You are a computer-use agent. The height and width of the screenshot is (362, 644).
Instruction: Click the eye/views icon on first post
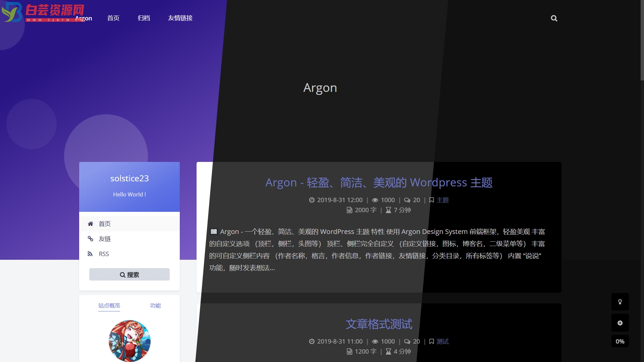376,200
